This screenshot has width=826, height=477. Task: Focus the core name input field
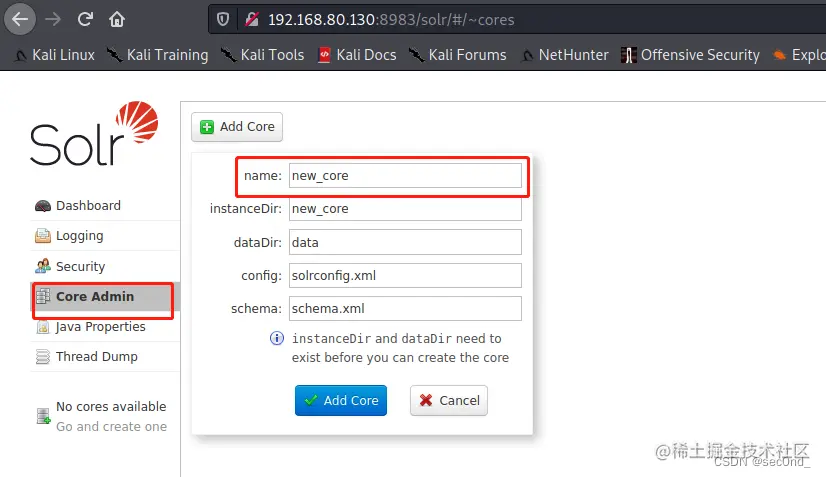[x=405, y=176]
